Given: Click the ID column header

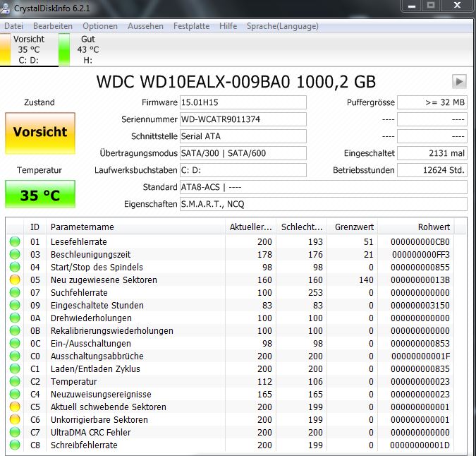Looking at the screenshot, I should (35, 227).
